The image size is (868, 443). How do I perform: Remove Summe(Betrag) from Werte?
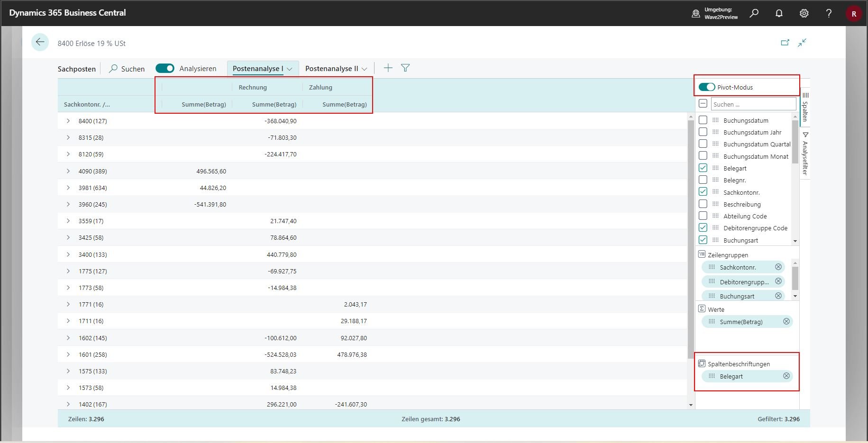(786, 321)
